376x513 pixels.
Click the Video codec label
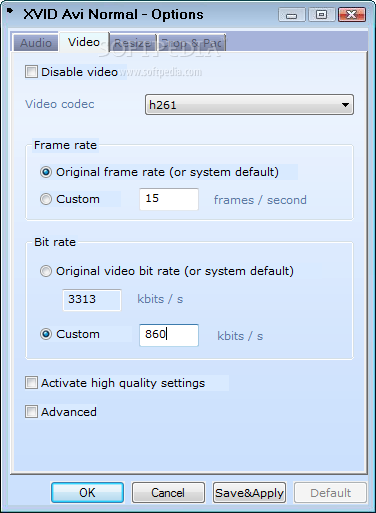60,104
